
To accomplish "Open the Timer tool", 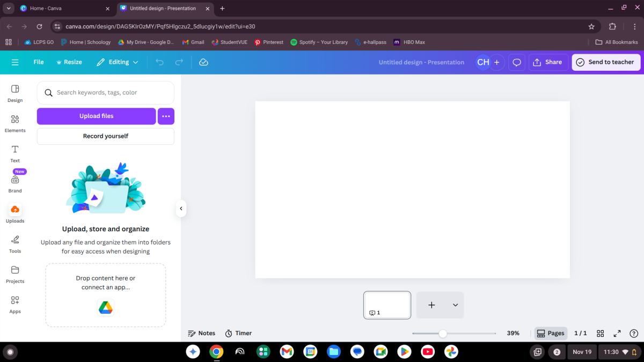I will 238,333.
